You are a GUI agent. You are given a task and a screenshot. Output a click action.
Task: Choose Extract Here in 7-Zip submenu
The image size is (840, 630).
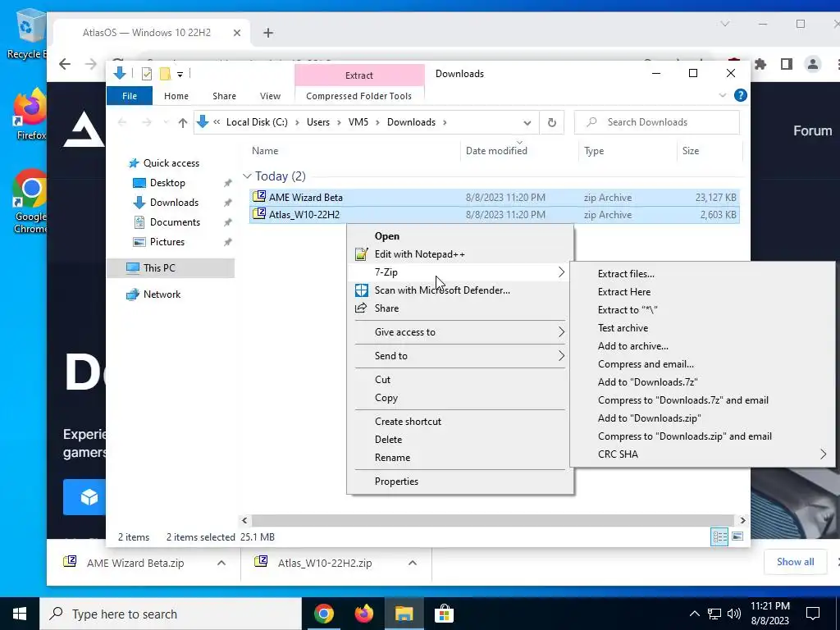[x=624, y=292]
